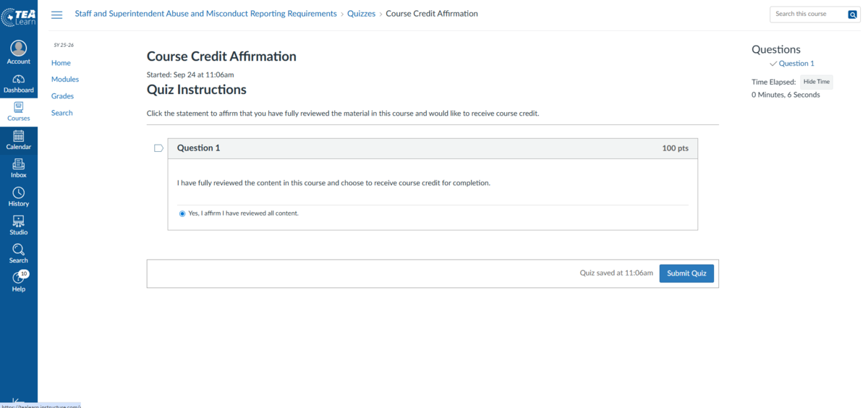Click the Submit Quiz button
Image resolution: width=868 pixels, height=408 pixels.
tap(686, 273)
